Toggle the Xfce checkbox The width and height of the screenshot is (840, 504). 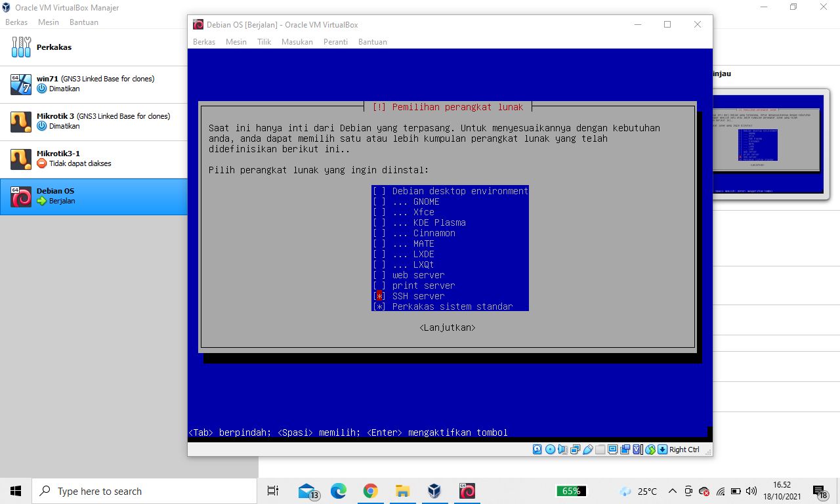point(379,212)
